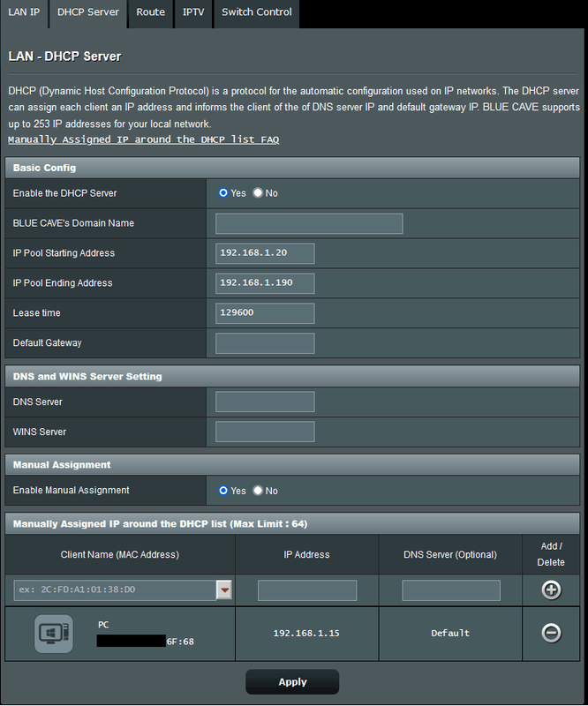Click the DNS and WINS Server Setting header
This screenshot has height=706, width=588.
[x=292, y=377]
